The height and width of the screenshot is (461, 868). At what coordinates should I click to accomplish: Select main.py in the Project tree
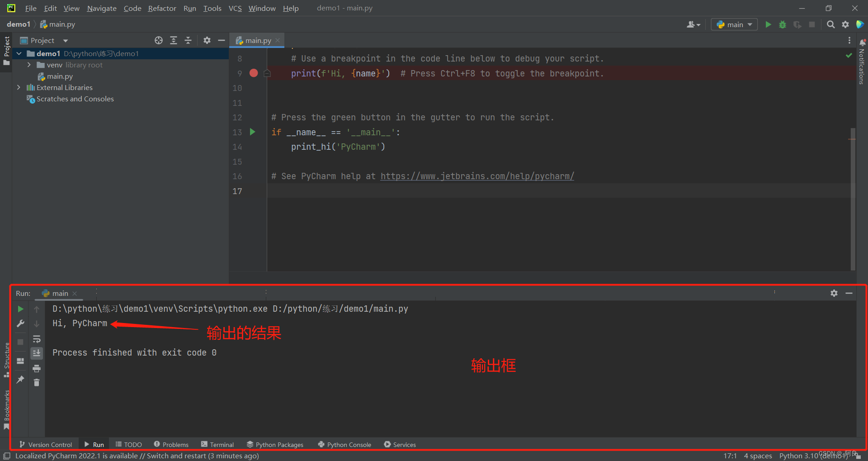[59, 76]
